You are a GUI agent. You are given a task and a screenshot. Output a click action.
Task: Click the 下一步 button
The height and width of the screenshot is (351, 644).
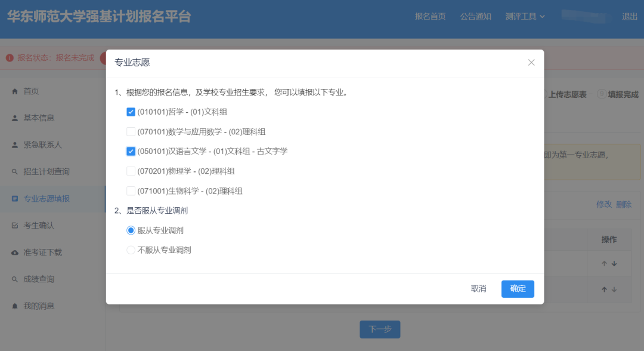click(x=380, y=330)
